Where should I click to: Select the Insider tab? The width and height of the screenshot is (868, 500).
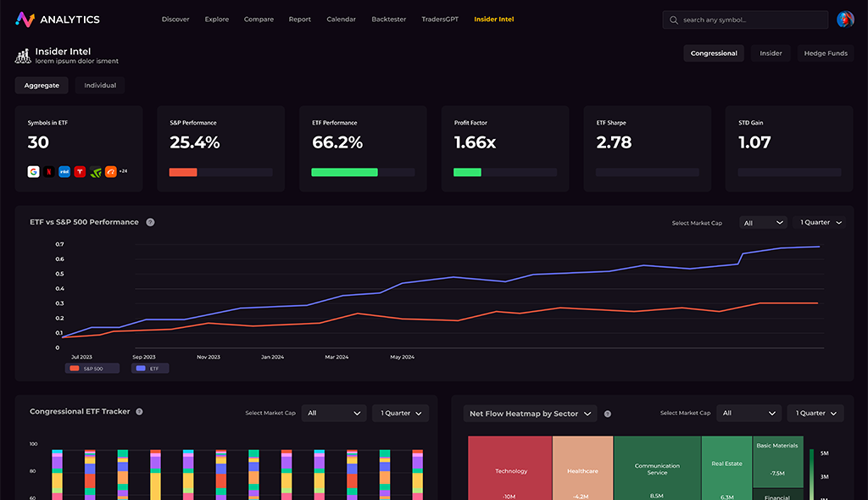[771, 53]
